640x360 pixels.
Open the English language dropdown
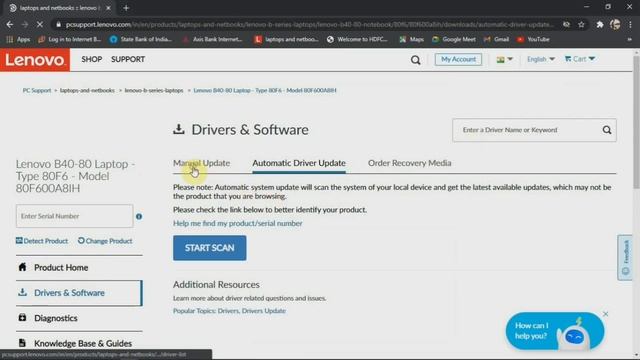(x=541, y=59)
